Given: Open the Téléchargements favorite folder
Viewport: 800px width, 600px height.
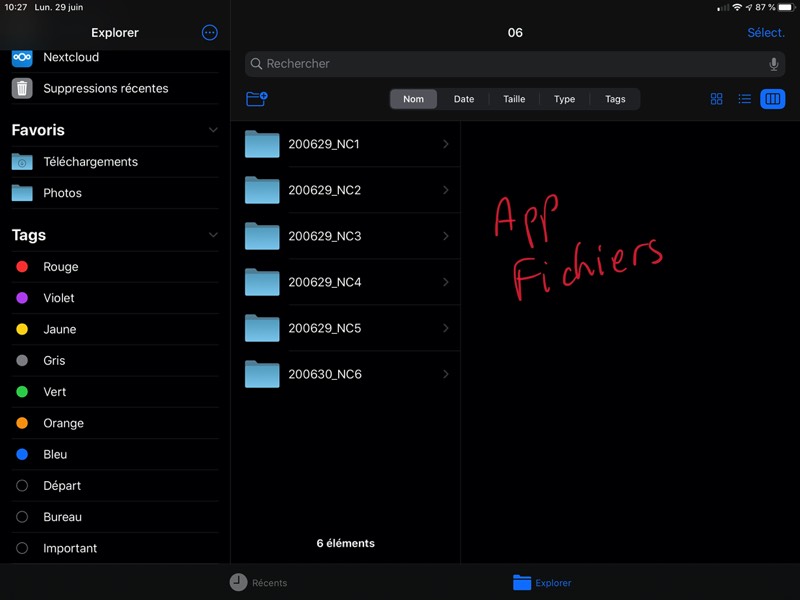Looking at the screenshot, I should tap(90, 161).
